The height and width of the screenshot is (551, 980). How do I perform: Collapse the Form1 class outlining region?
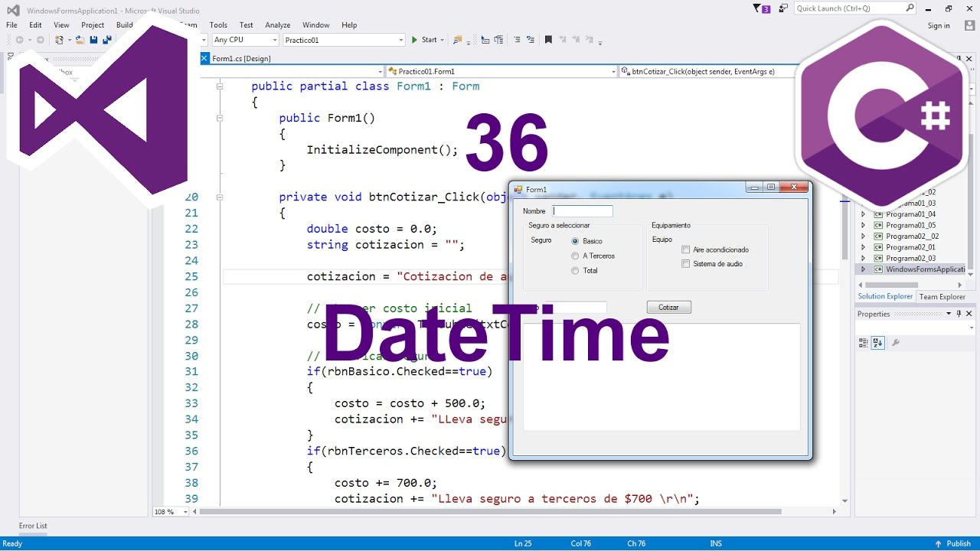point(220,86)
